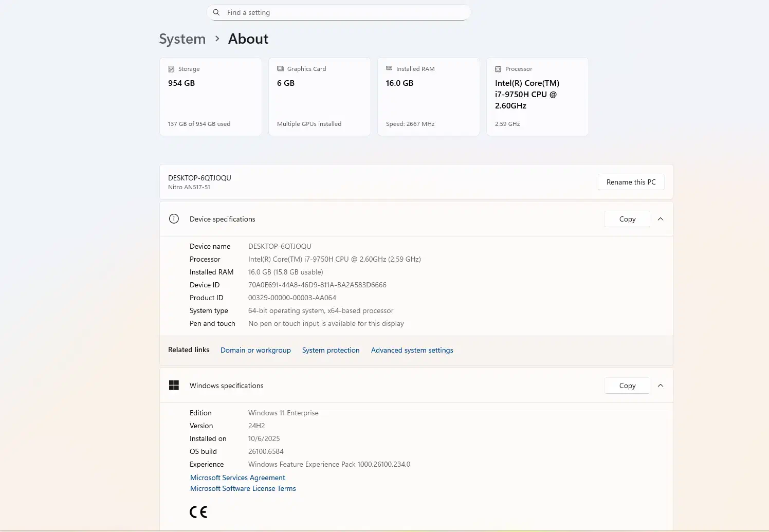Open the 954 GB Storage card
This screenshot has width=769, height=532.
[211, 97]
